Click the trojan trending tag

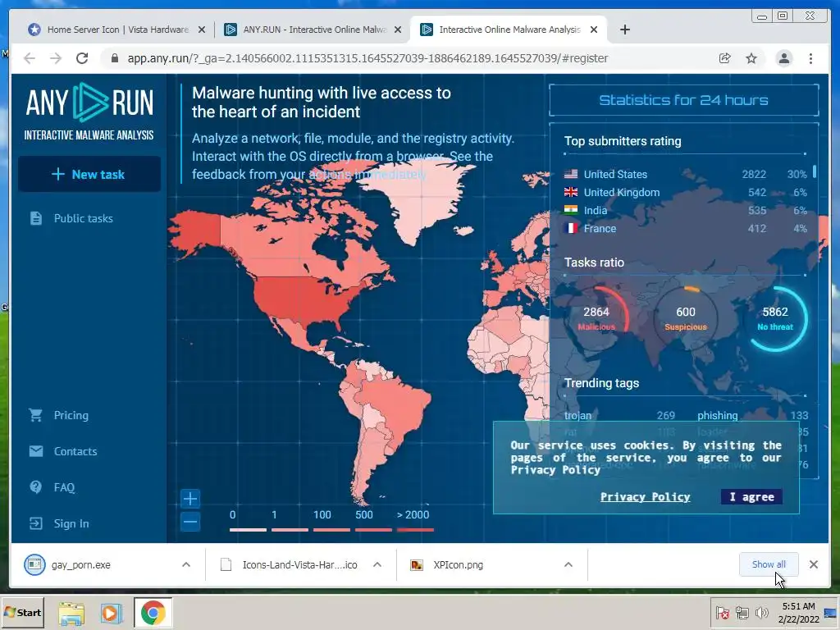pos(577,416)
